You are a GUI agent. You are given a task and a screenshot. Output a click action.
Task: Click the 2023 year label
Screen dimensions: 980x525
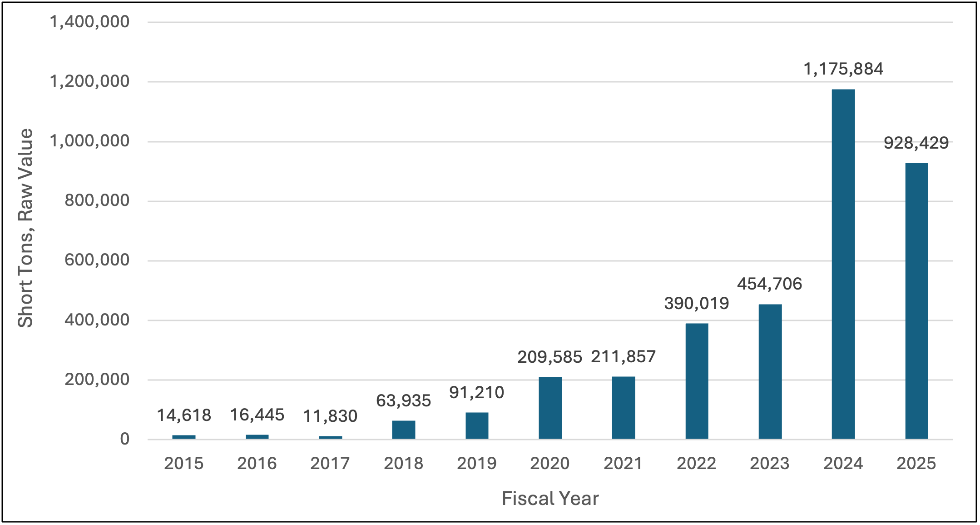[770, 464]
